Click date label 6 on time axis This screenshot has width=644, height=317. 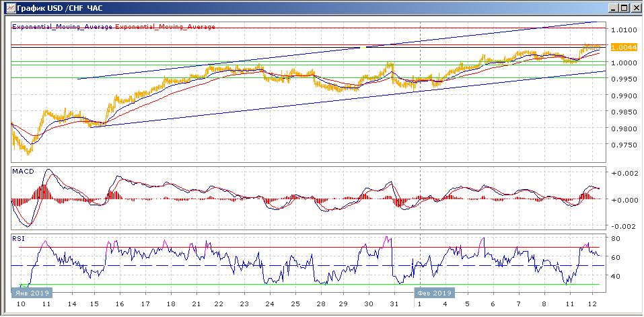tap(493, 304)
